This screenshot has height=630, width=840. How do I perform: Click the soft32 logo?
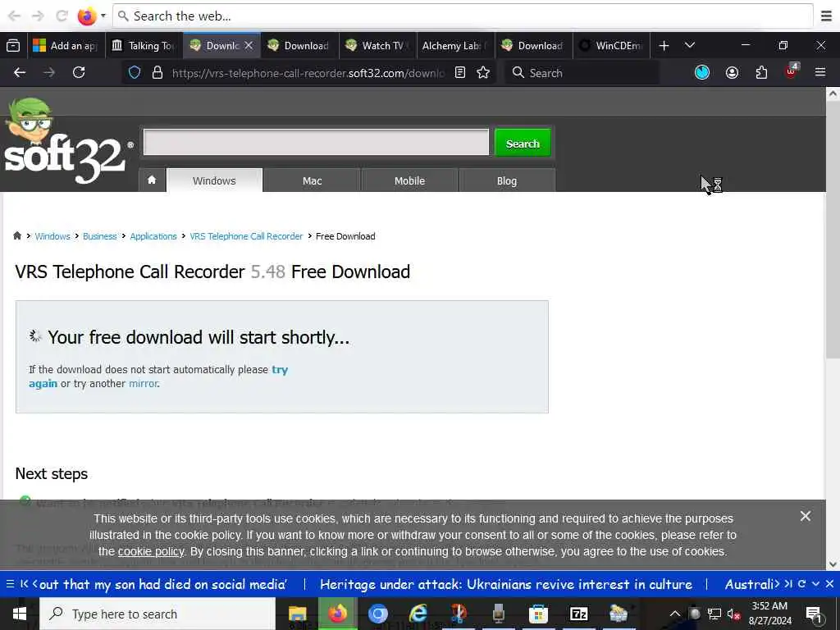click(x=67, y=140)
